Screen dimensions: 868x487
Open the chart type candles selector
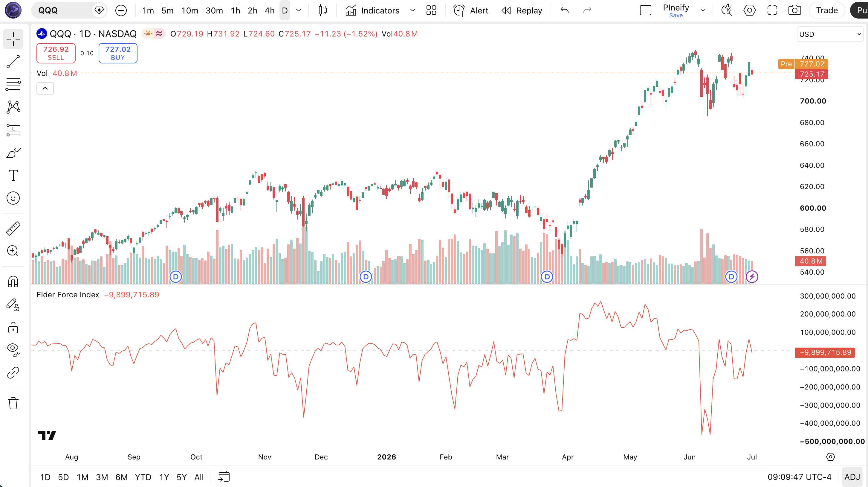323,10
